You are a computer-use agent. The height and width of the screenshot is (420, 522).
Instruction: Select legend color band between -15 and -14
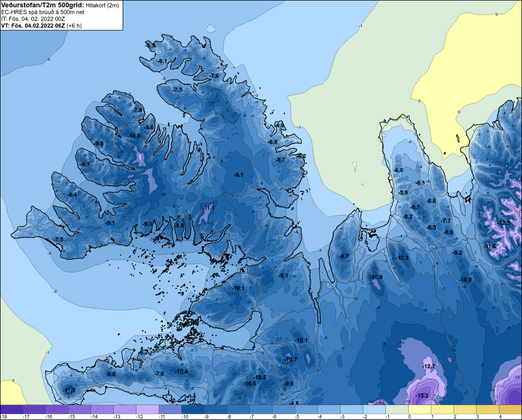point(79,410)
